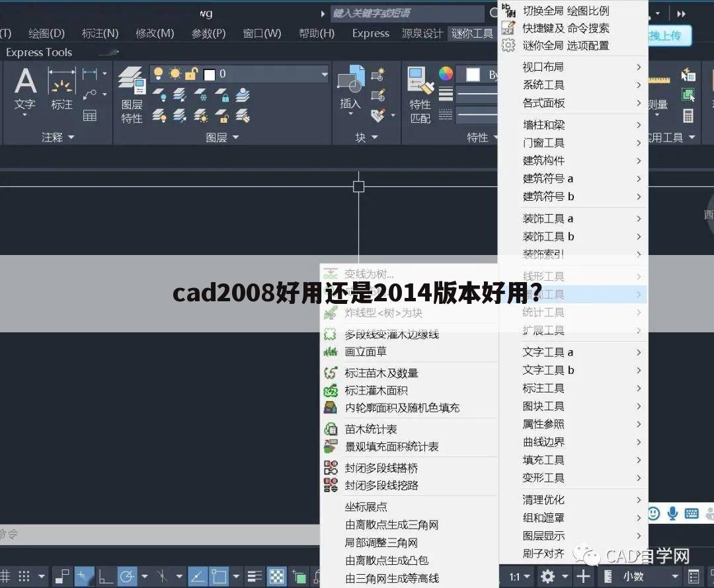Click the keyword search input field

[x=407, y=13]
